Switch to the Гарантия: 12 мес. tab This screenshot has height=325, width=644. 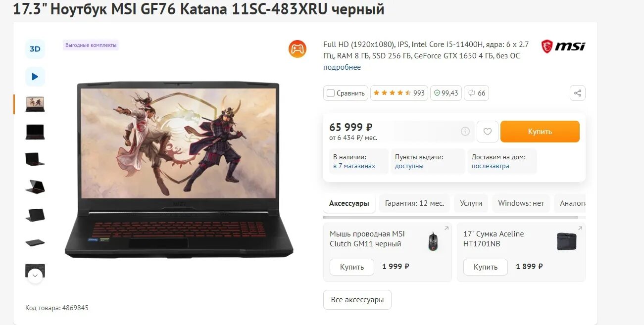[414, 203]
